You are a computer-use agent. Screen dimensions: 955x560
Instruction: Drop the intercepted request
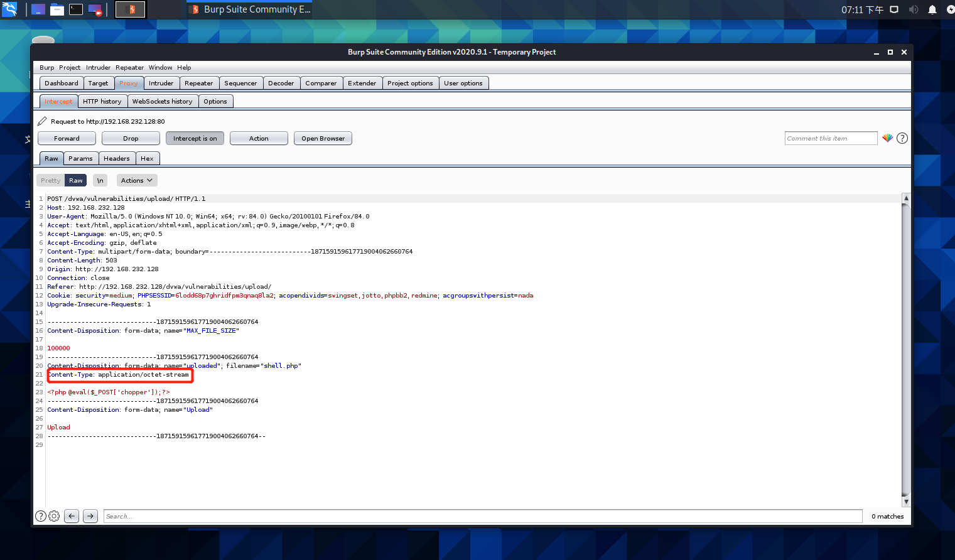coord(131,138)
